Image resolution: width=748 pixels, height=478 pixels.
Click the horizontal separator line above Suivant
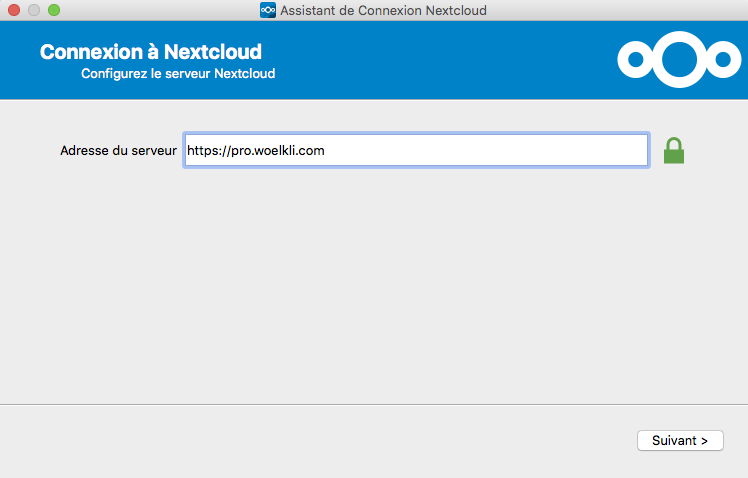(x=374, y=405)
